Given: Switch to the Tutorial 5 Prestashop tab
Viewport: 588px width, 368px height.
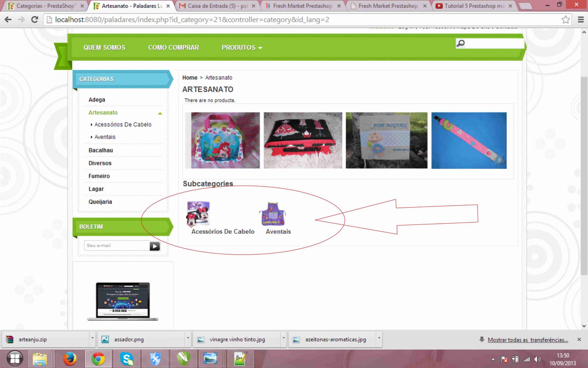Looking at the screenshot, I should 474,6.
